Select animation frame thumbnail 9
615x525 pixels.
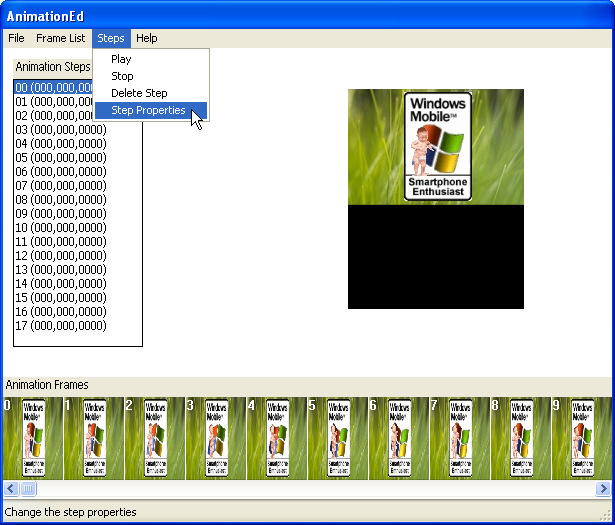(582, 438)
